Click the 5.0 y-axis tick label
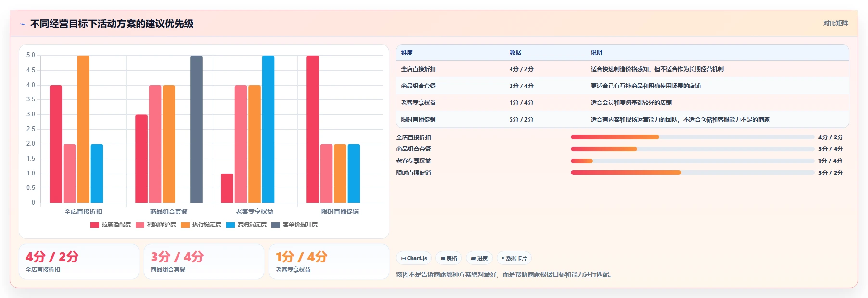The width and height of the screenshot is (868, 298). point(31,55)
